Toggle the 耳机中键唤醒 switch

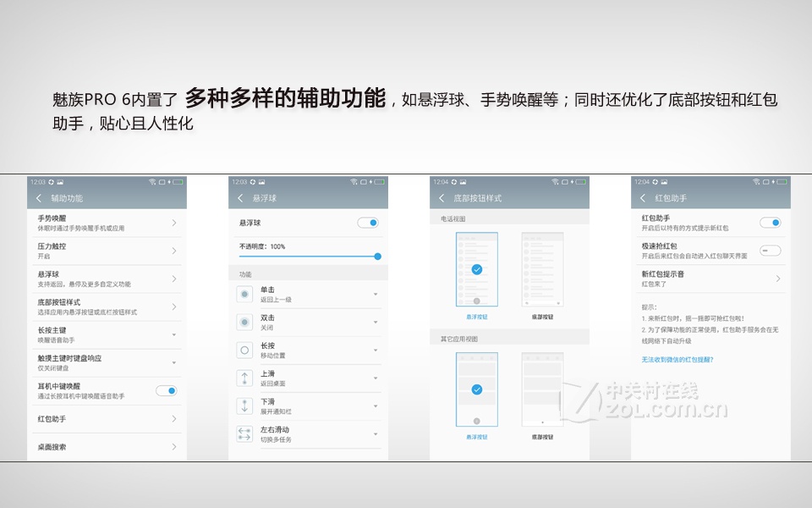167,390
